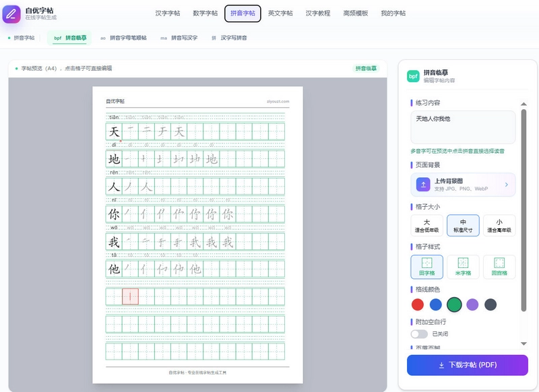Pick the blue grid line color

[x=436, y=304]
